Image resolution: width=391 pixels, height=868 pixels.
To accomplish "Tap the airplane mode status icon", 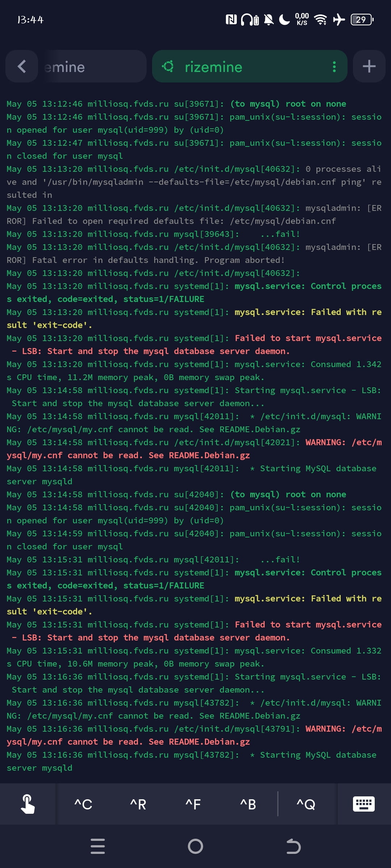I will coord(339,20).
